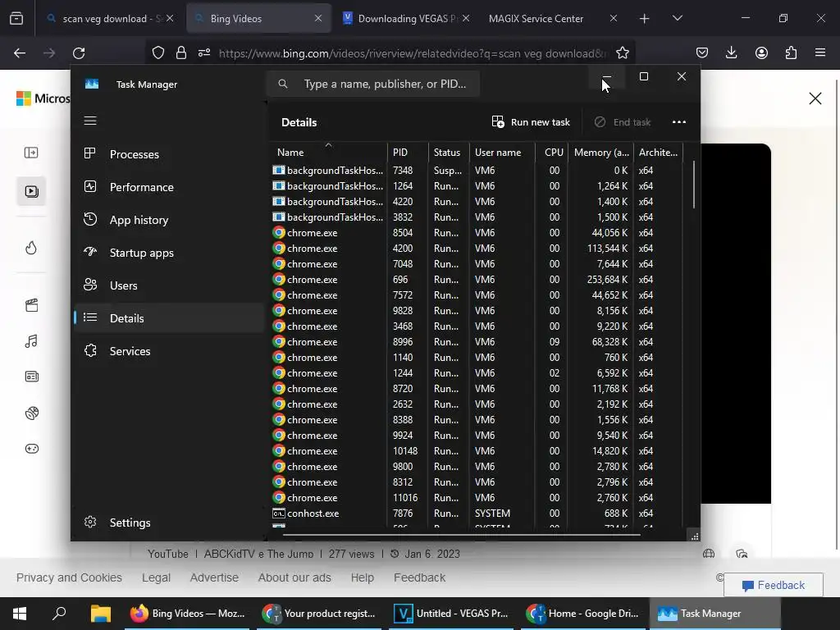Image resolution: width=840 pixels, height=630 pixels.
Task: Select chrome.exe row with PID 8504
Action: [x=476, y=232]
